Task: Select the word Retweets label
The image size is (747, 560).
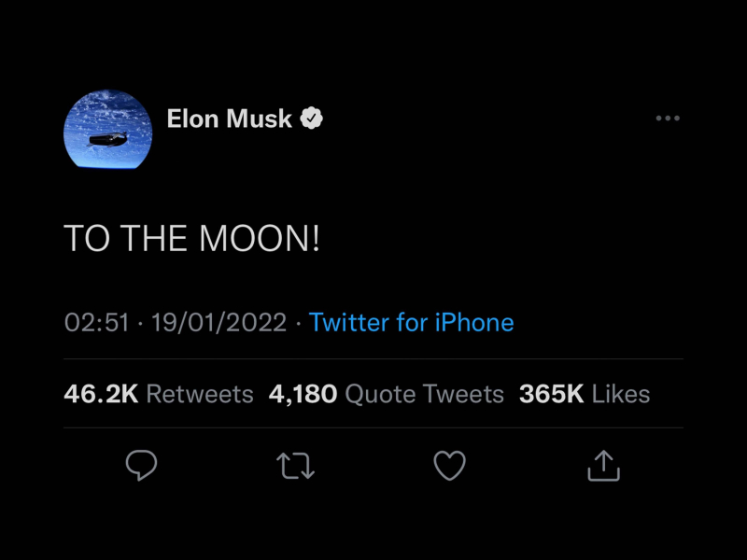Action: 200,394
